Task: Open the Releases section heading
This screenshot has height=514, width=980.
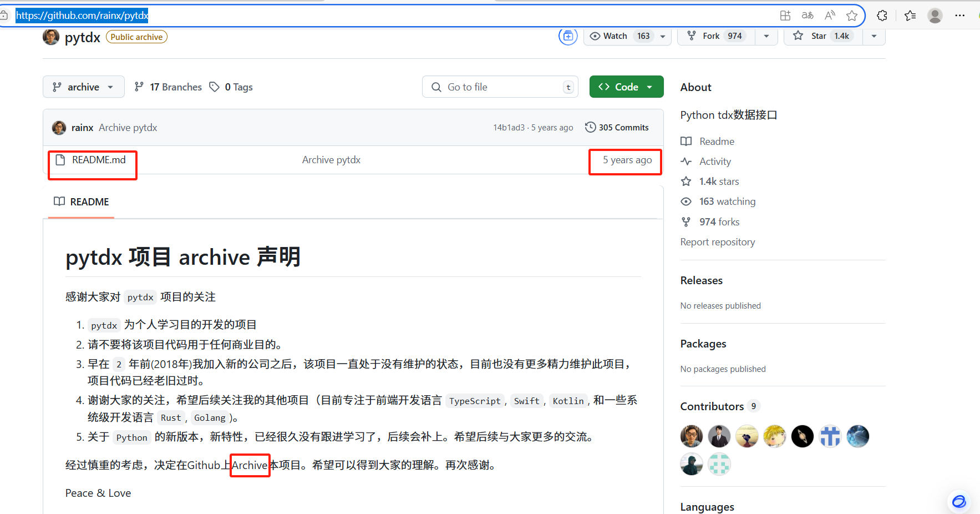Action: (702, 281)
